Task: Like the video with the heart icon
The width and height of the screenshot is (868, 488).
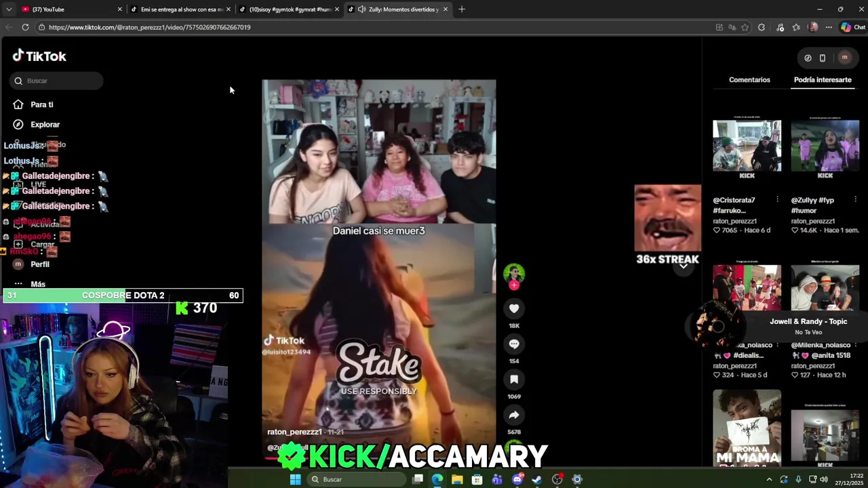Action: click(514, 308)
